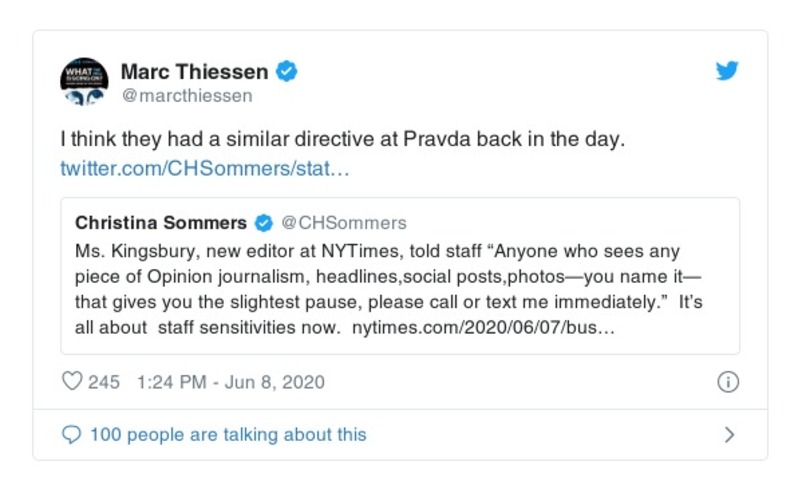Viewport: 798px width, 493px height.
Task: Like the tweet with the heart icon
Action: point(72,382)
